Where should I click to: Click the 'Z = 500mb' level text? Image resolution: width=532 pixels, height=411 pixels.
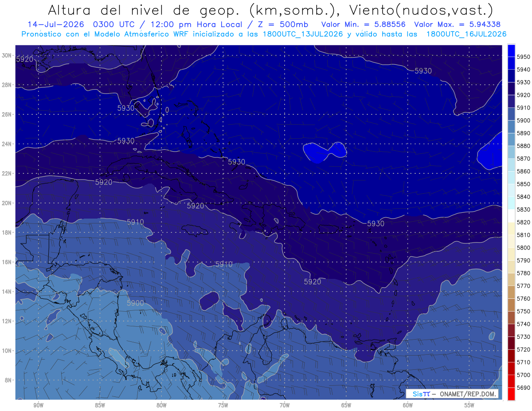[x=283, y=24]
